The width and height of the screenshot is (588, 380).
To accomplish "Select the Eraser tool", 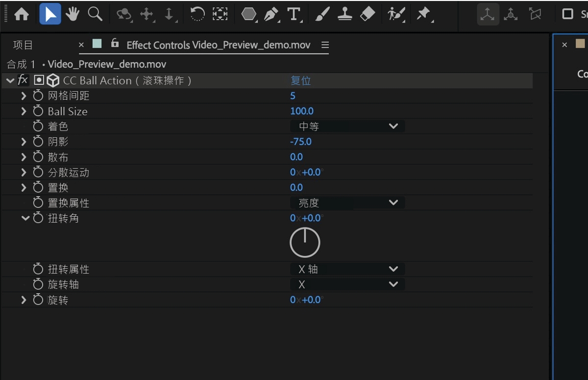I will point(367,14).
